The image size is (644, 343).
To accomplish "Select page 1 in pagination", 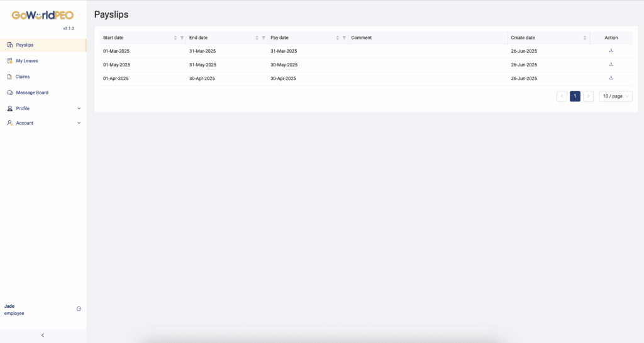I will (x=575, y=96).
